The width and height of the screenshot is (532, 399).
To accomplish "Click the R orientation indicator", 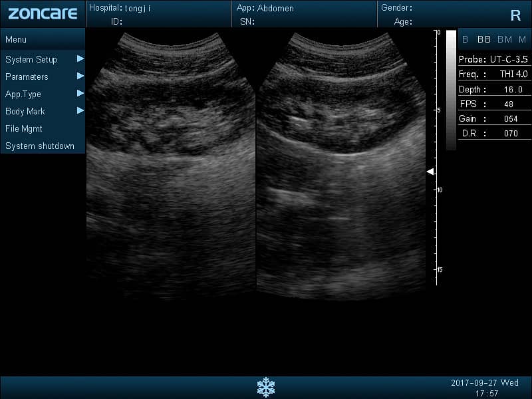I will pyautogui.click(x=515, y=15).
